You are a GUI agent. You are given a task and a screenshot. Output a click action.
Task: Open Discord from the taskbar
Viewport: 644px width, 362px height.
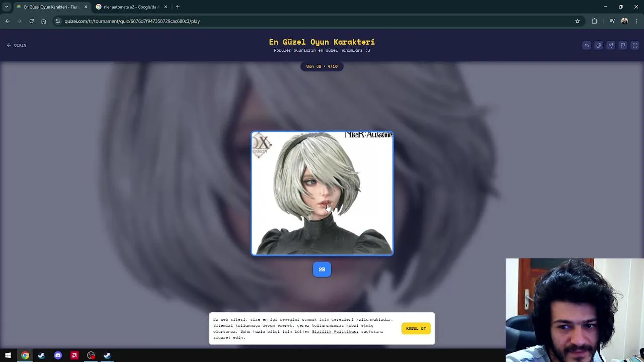58,355
